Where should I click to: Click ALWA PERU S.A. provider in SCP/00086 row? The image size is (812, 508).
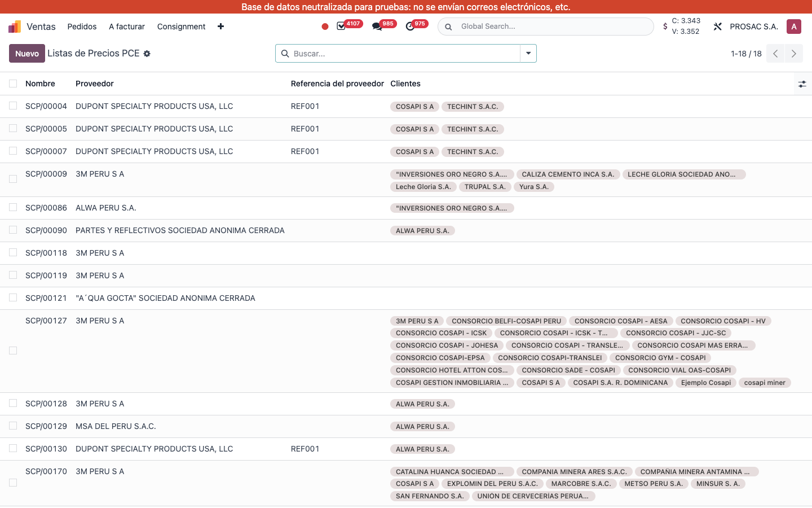point(106,208)
